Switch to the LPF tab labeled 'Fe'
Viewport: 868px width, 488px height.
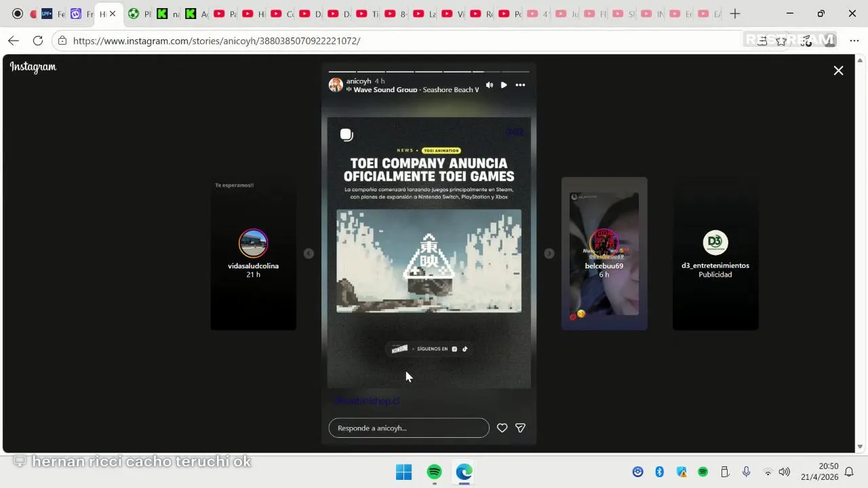(x=53, y=14)
